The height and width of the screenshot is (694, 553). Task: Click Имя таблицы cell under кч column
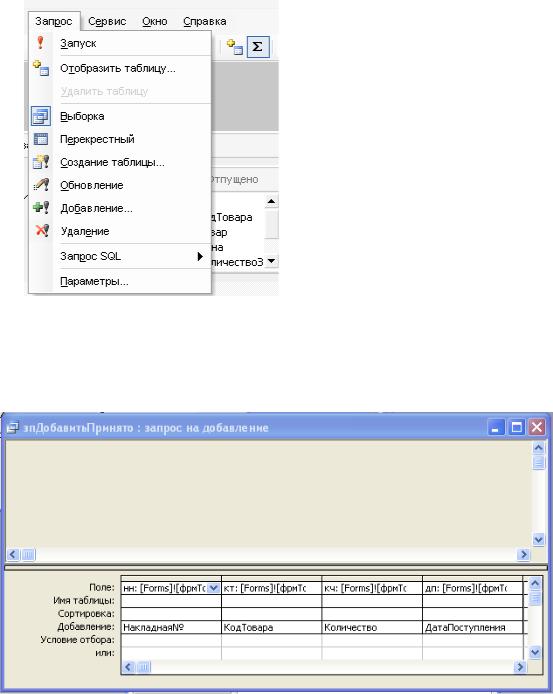(372, 601)
